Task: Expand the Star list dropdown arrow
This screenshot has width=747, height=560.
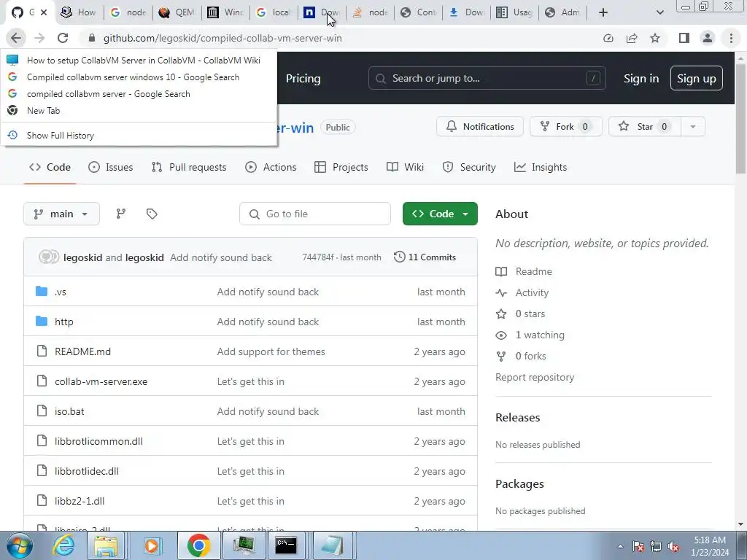Action: tap(693, 127)
